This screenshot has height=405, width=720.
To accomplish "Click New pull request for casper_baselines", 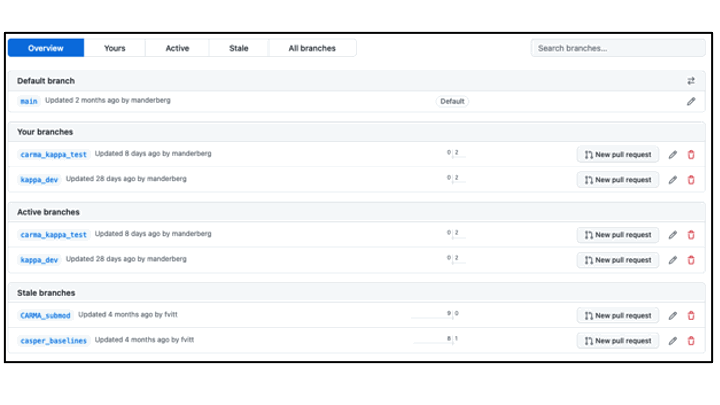I will tap(617, 341).
